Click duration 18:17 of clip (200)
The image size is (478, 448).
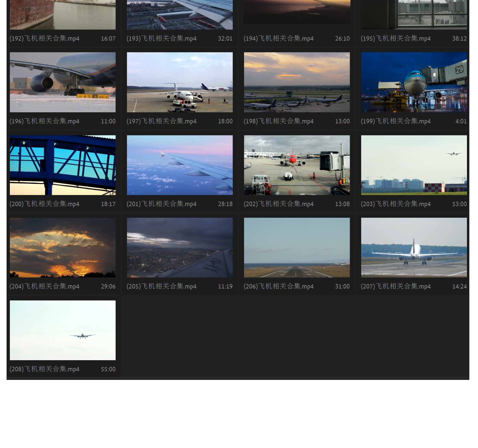click(108, 204)
